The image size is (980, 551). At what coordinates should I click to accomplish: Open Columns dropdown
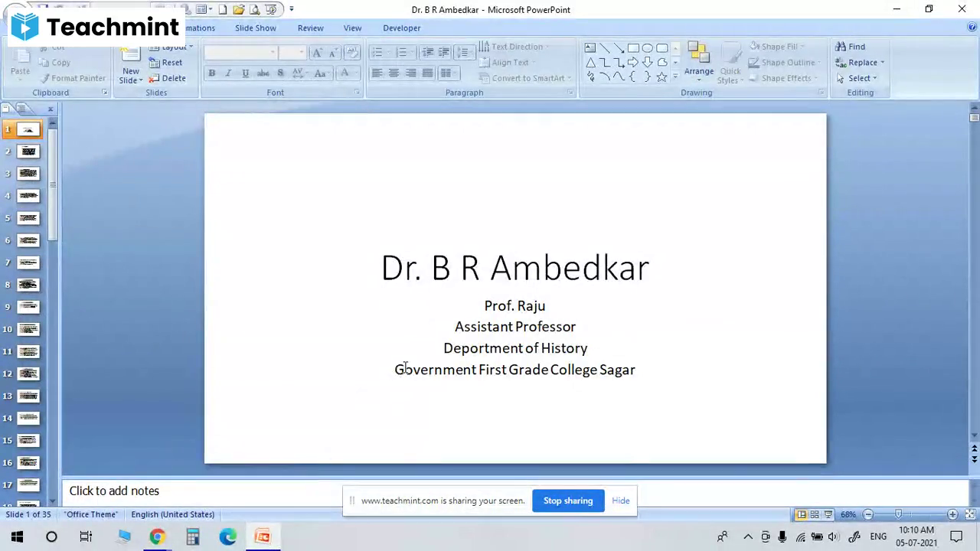click(448, 73)
